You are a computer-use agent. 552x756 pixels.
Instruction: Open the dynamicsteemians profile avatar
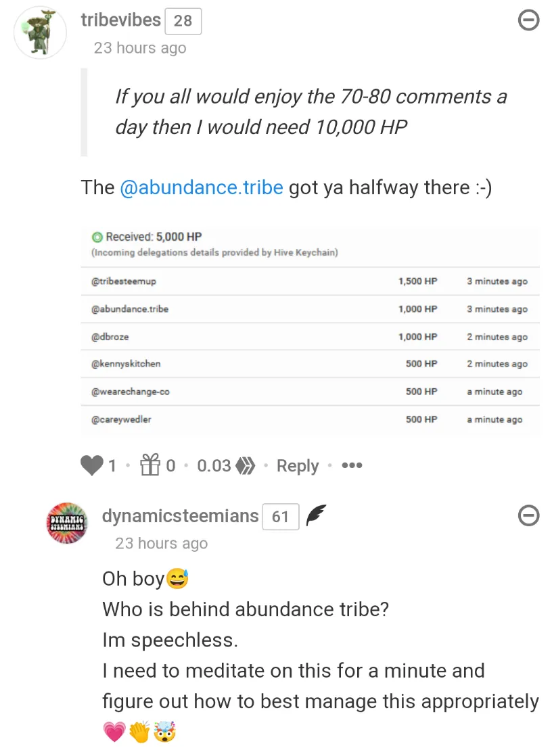68,522
